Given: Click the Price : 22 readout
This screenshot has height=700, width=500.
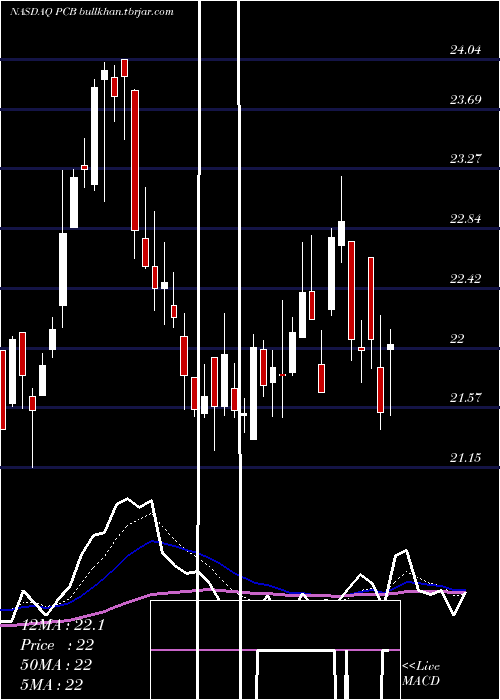Looking at the screenshot, I should pos(57,645).
